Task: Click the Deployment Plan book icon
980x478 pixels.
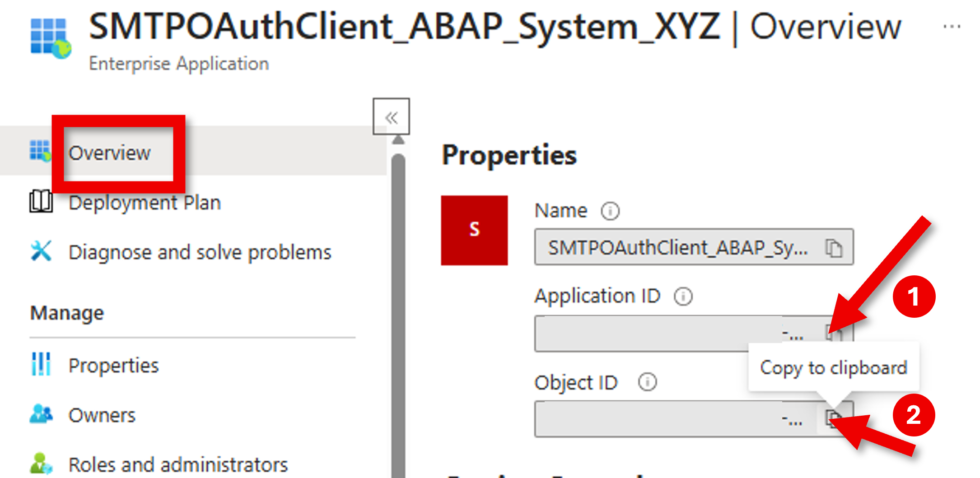Action: [42, 202]
